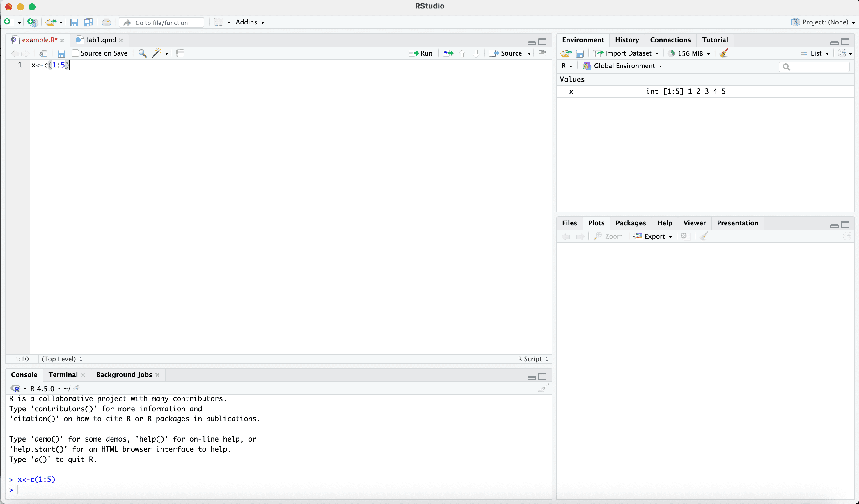This screenshot has width=859, height=504.
Task: Click the Go to file/function field
Action: [161, 22]
